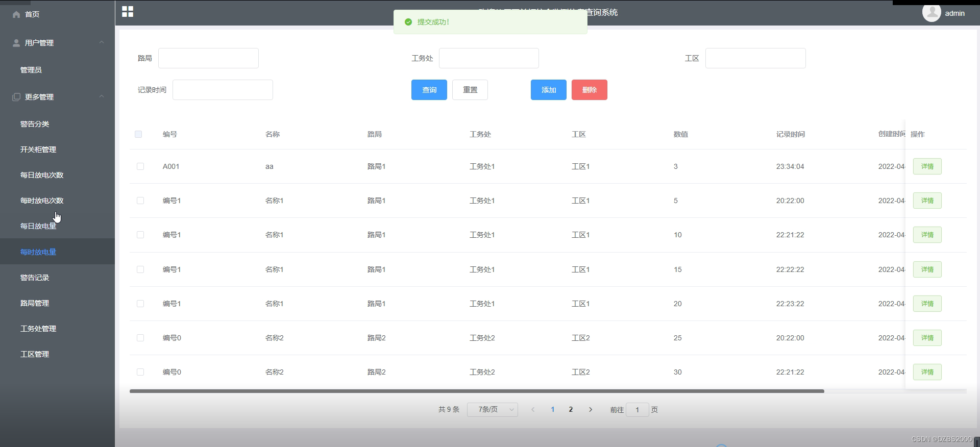
Task: Click the name cell aa
Action: click(x=269, y=166)
